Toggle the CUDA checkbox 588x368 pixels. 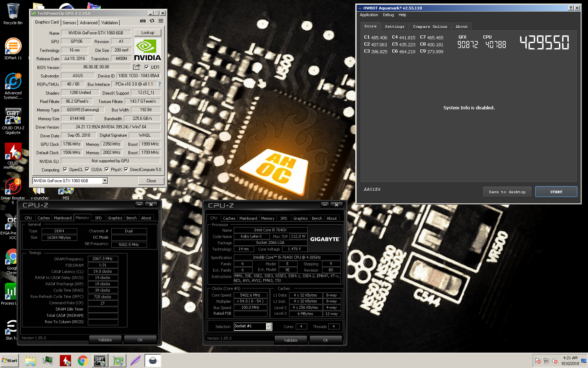[87, 170]
